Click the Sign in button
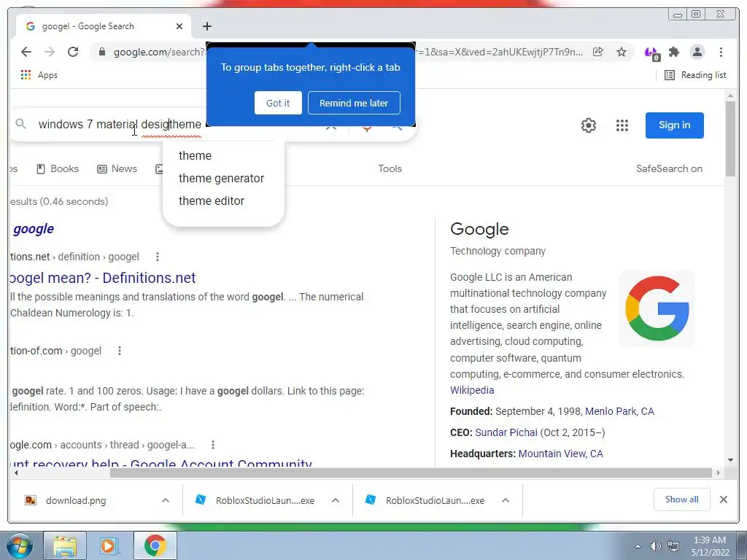747x560 pixels. [675, 125]
